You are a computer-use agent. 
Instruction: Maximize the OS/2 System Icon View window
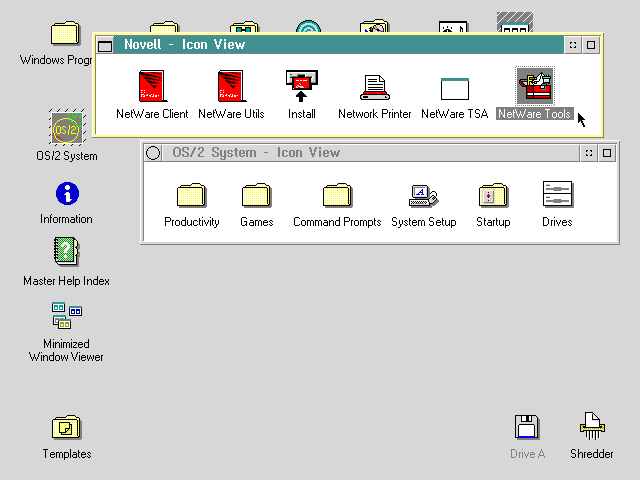click(607, 153)
